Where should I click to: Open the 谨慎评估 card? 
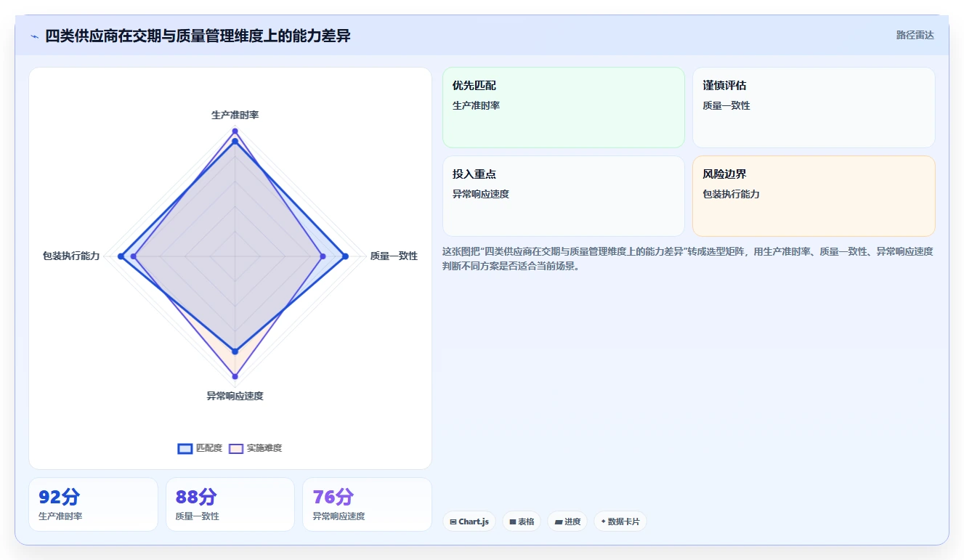click(814, 107)
